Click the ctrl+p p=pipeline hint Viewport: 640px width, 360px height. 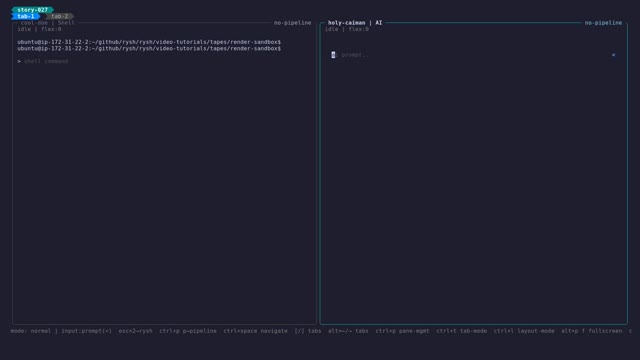pos(188,331)
